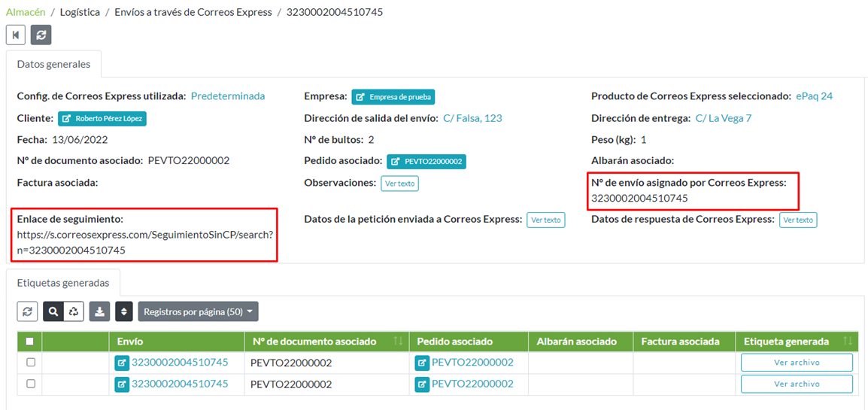Select the Etiquetas generadas tab
The height and width of the screenshot is (410, 868).
[63, 284]
